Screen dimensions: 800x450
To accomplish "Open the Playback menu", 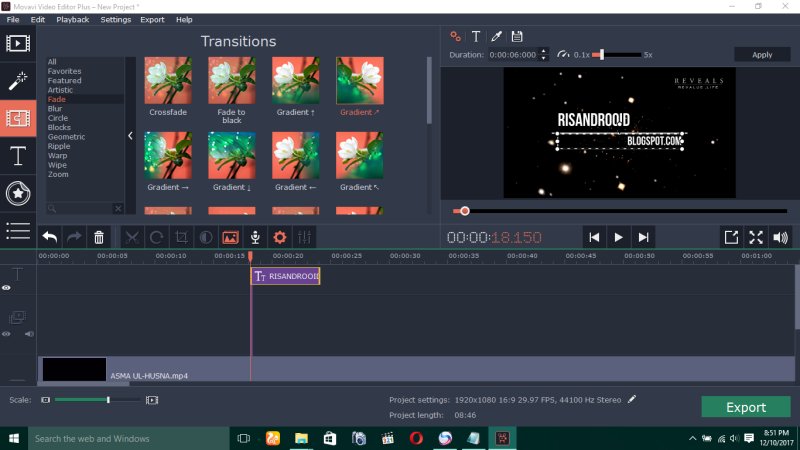I will tap(72, 20).
